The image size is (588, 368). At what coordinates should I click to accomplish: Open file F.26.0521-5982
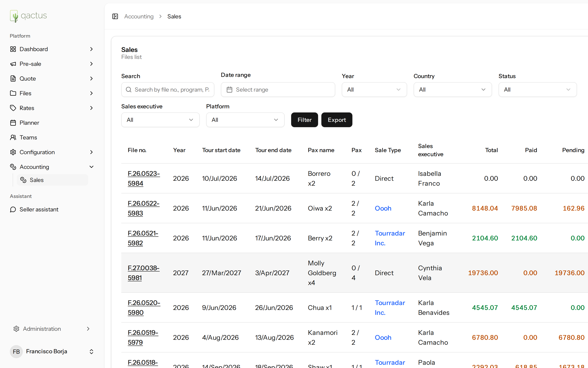click(x=143, y=238)
